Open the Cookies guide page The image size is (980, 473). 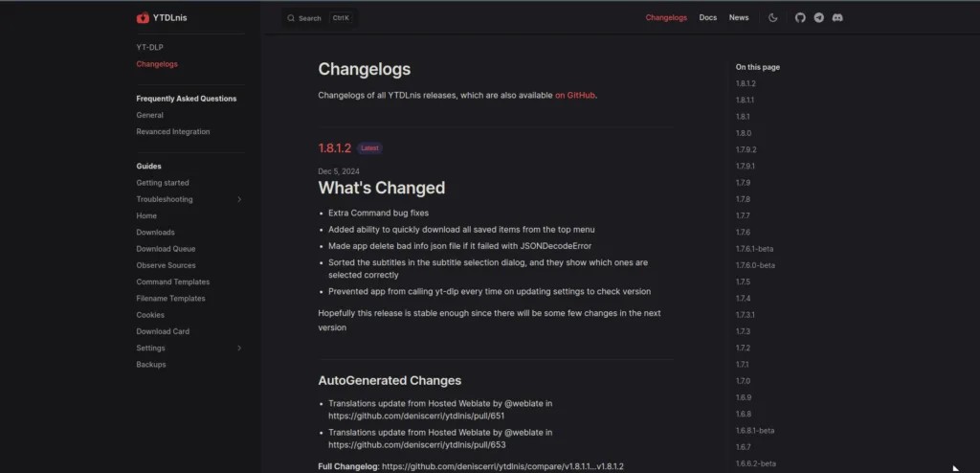coord(149,315)
